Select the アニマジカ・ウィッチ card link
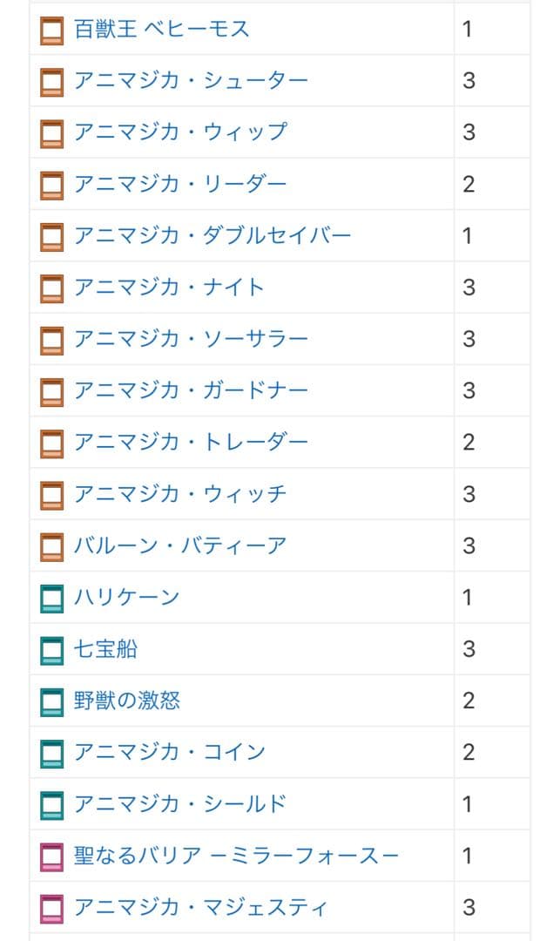The width and height of the screenshot is (560, 941). click(180, 494)
